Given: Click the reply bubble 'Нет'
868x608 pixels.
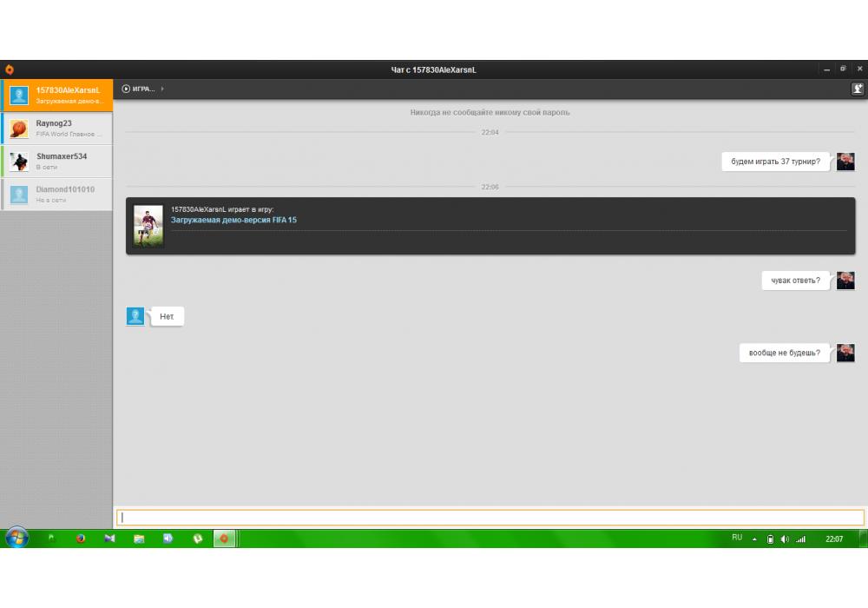Looking at the screenshot, I should (167, 317).
